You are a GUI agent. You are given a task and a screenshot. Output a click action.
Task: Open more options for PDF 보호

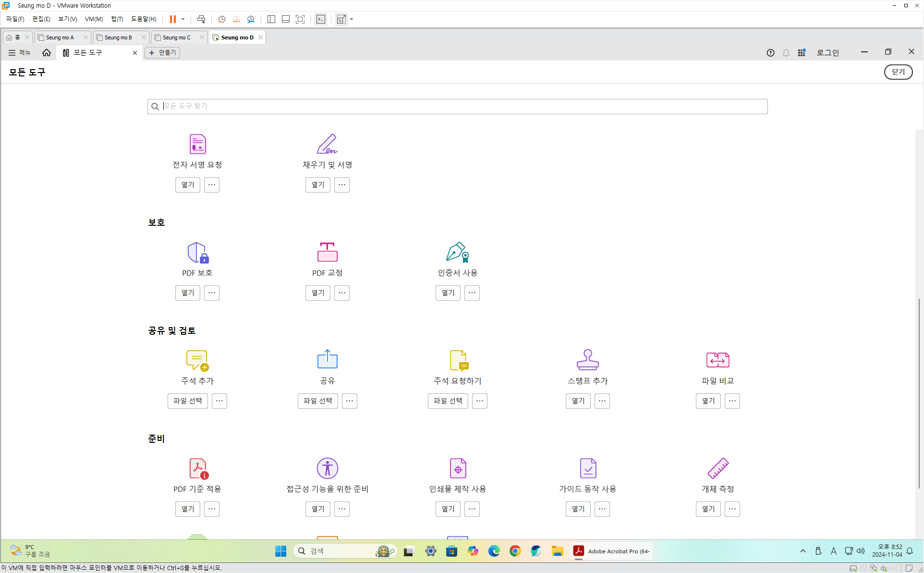(212, 293)
